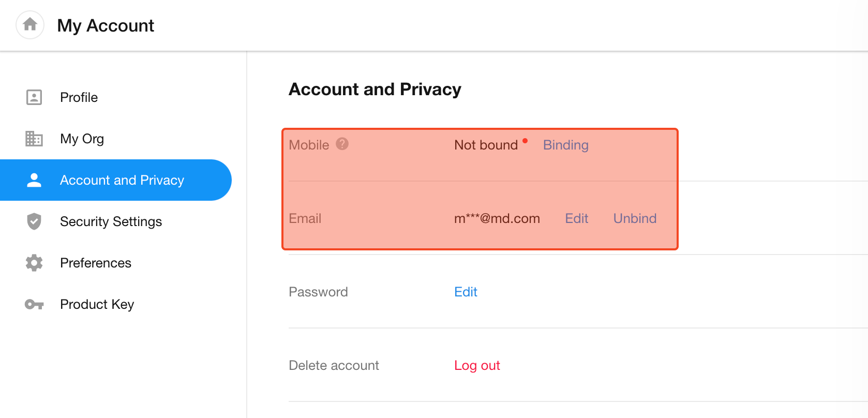Click the red Log out link
This screenshot has width=868, height=418.
coord(477,365)
